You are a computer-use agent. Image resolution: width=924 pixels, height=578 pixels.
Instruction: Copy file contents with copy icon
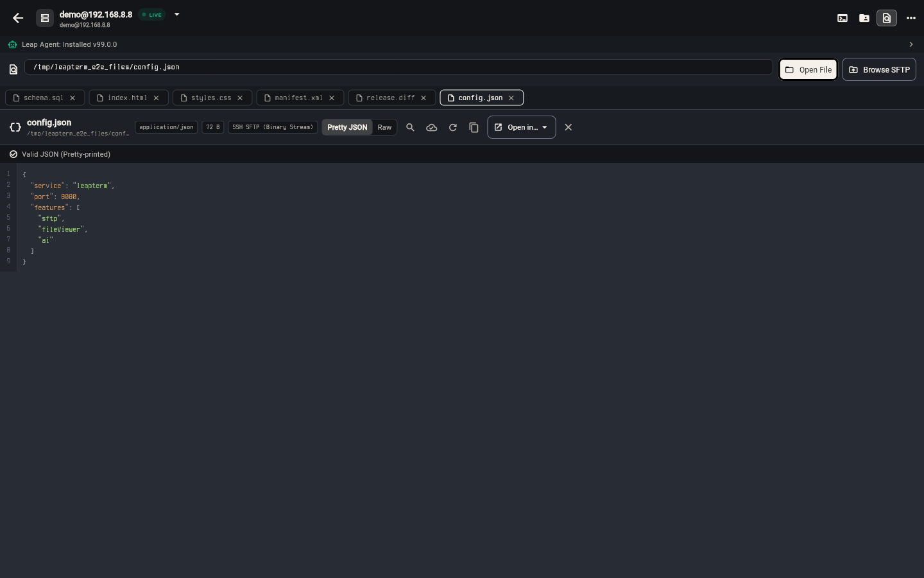[x=474, y=127]
